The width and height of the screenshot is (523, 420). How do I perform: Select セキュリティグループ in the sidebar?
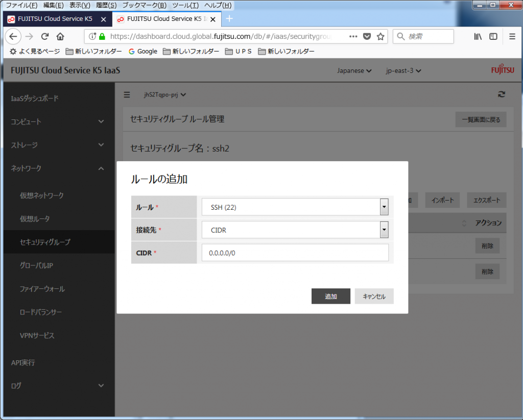click(x=59, y=242)
